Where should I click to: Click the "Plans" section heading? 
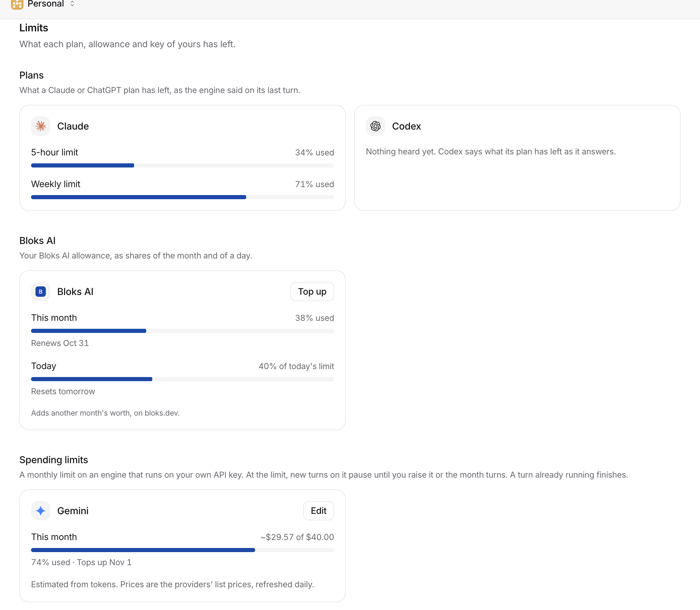coord(32,75)
